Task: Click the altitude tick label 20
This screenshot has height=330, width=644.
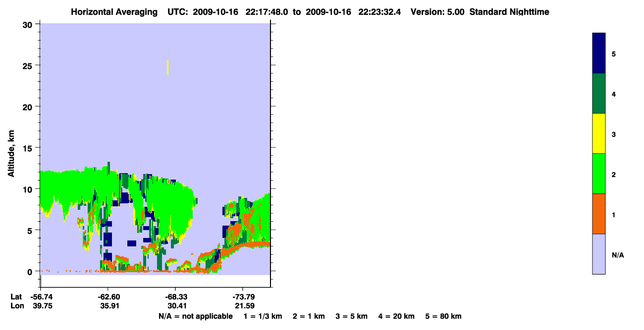Action: pos(28,106)
